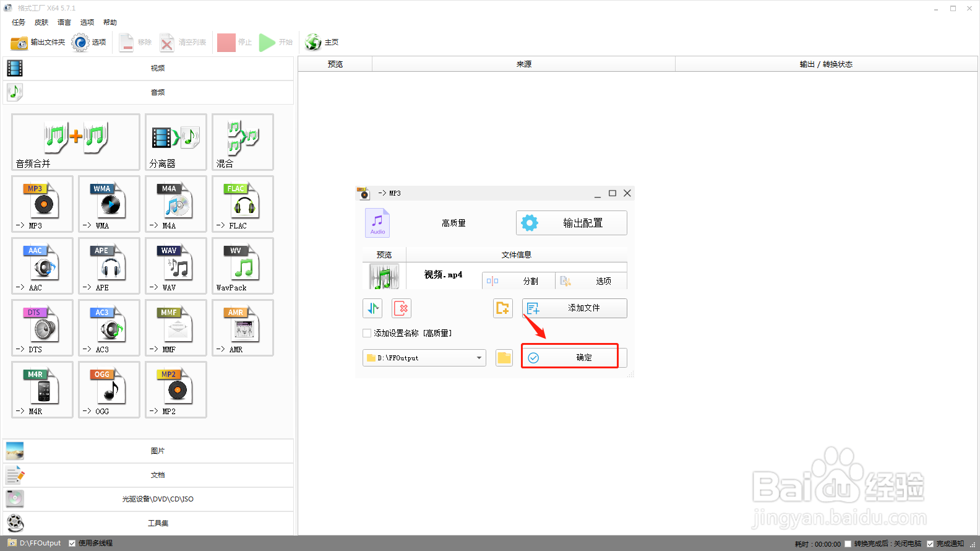Expand the 文档 category panel
The height and width of the screenshot is (551, 980).
148,475
